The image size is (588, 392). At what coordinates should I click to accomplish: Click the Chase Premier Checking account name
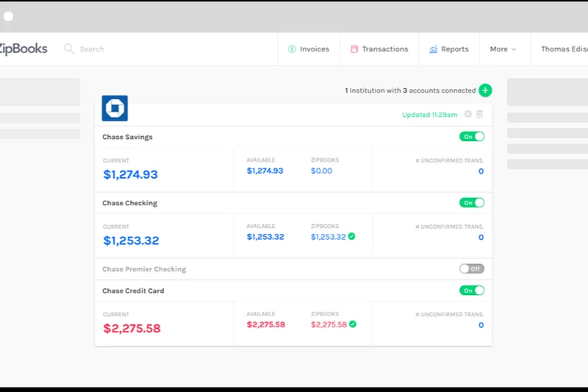click(144, 269)
